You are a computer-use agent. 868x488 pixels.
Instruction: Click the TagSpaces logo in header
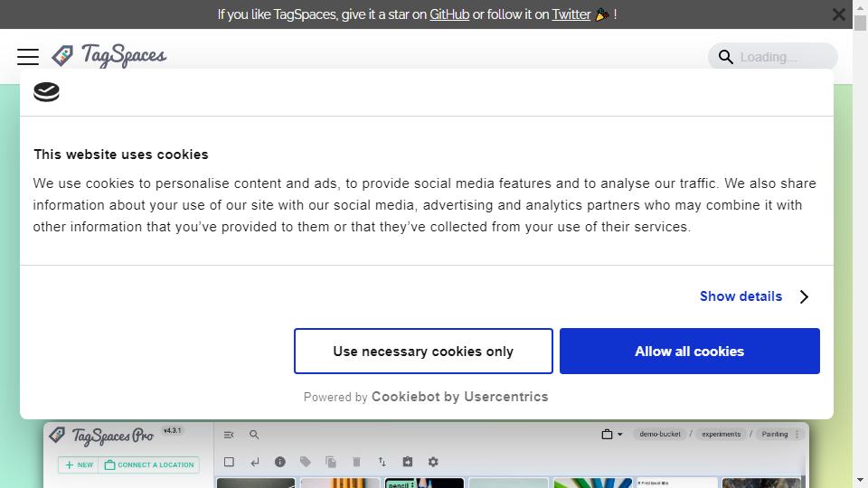(109, 56)
